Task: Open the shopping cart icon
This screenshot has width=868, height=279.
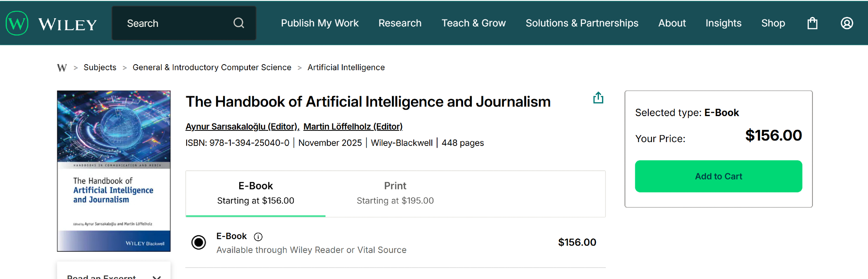Action: click(812, 23)
